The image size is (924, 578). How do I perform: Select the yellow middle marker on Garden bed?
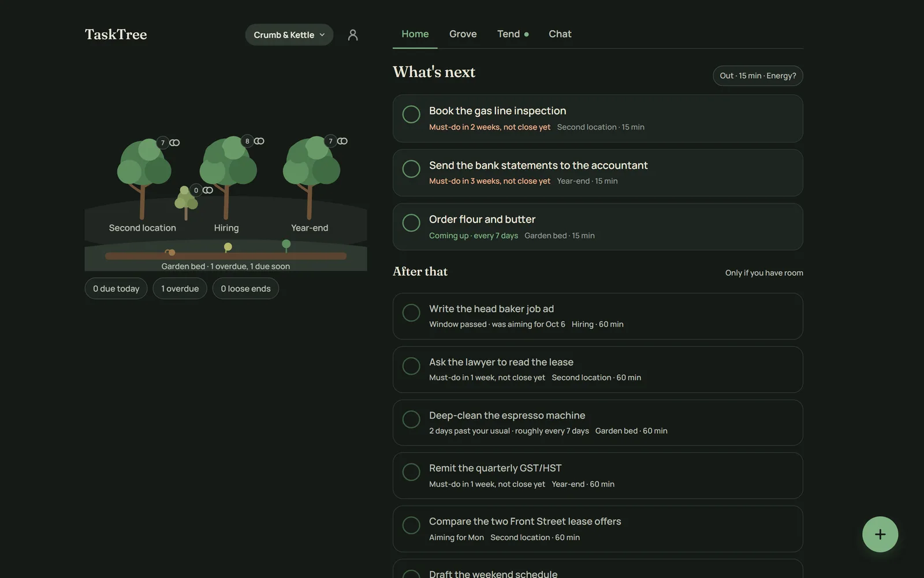(x=228, y=247)
